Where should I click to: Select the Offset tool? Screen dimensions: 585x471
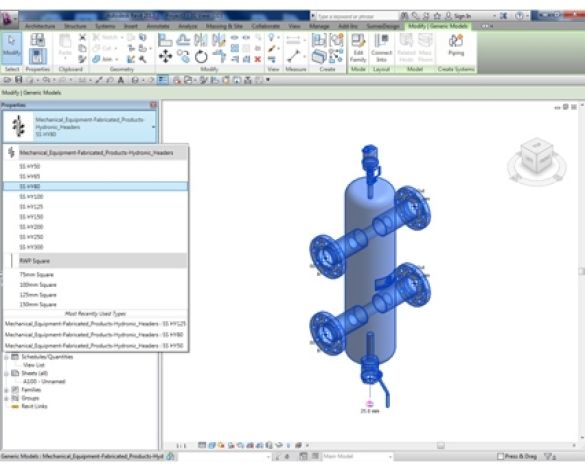[183, 40]
